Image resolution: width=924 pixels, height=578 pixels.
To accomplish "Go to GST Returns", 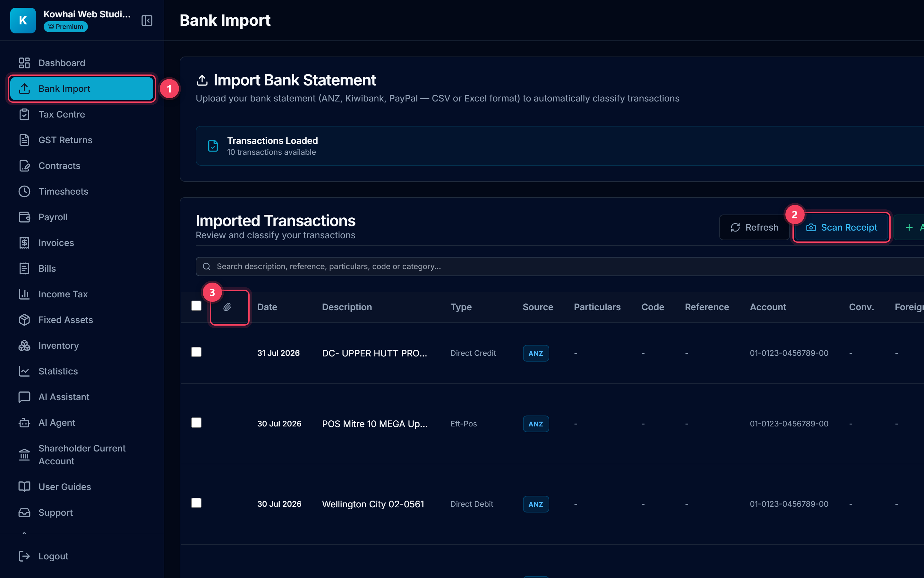I will tap(82, 140).
